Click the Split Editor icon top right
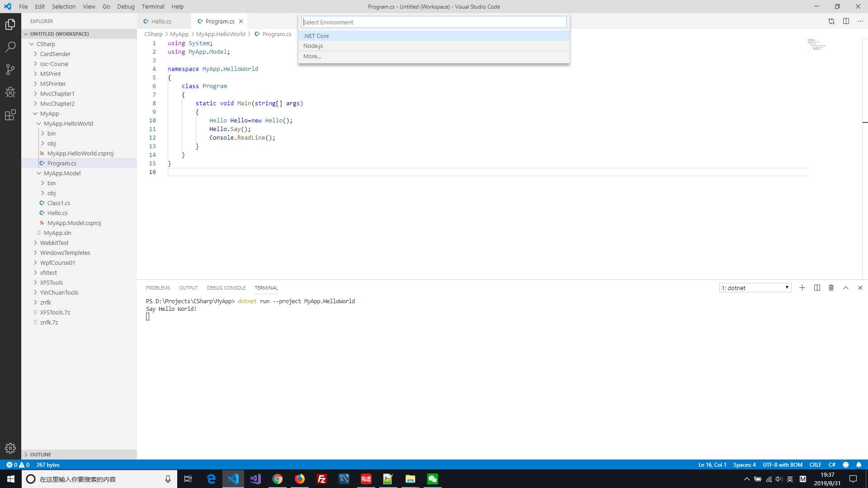Screen dimensions: 868x488 tap(846, 21)
